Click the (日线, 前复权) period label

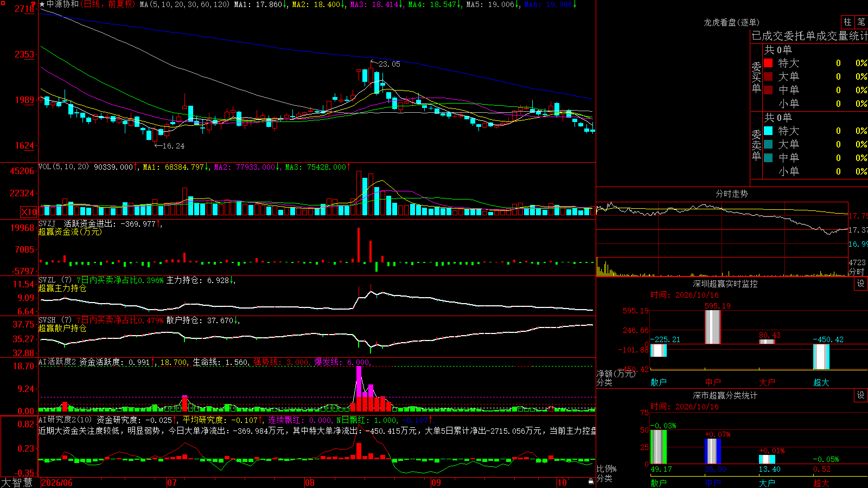pyautogui.click(x=107, y=4)
